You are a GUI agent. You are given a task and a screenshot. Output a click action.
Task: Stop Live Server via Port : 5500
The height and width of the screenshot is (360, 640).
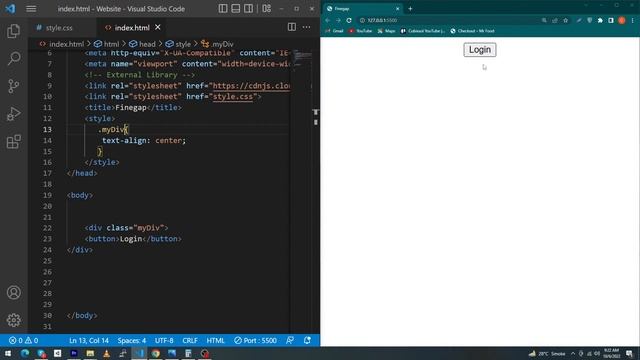click(255, 340)
